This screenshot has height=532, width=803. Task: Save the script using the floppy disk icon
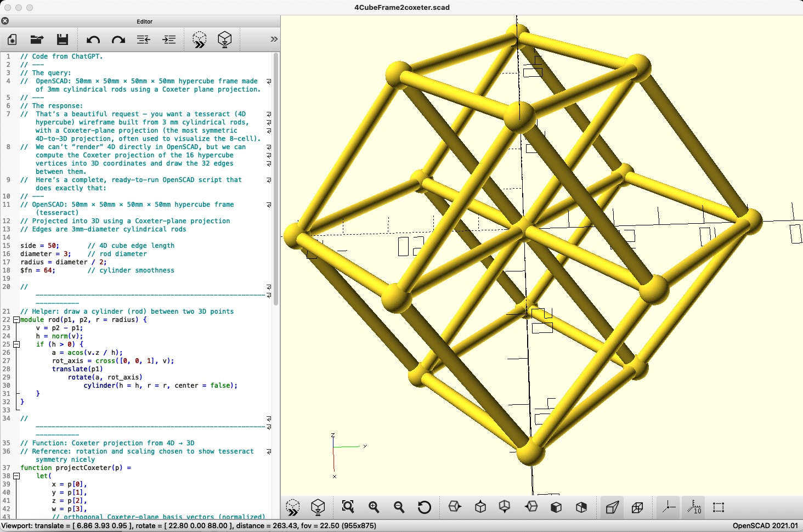pyautogui.click(x=63, y=39)
